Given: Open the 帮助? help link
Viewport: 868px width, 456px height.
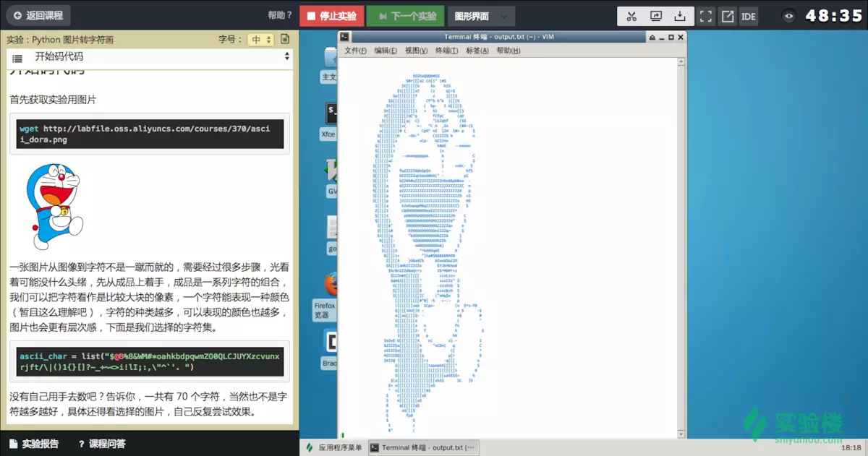Looking at the screenshot, I should [x=280, y=15].
